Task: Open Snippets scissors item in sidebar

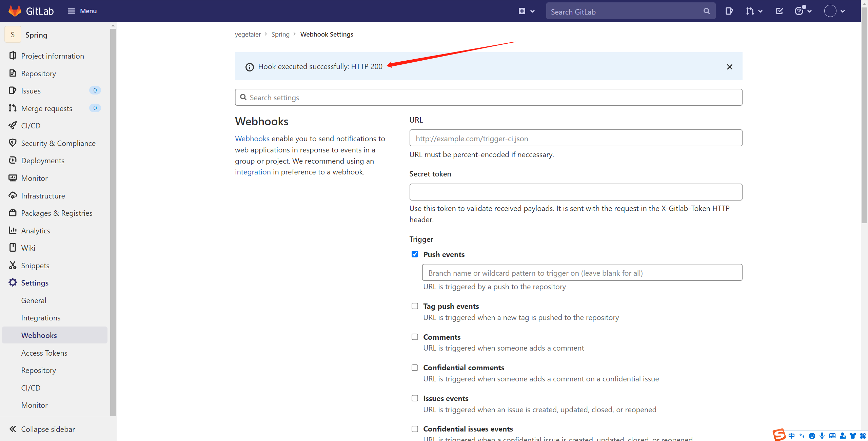Action: coord(35,266)
